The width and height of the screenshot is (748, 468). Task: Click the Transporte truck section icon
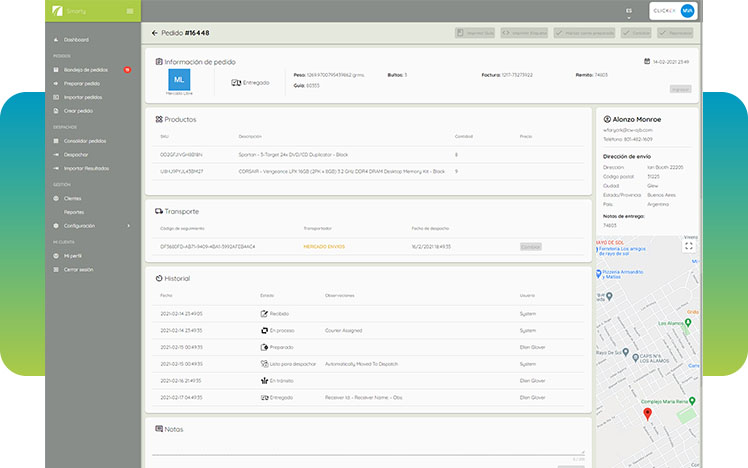(x=159, y=211)
